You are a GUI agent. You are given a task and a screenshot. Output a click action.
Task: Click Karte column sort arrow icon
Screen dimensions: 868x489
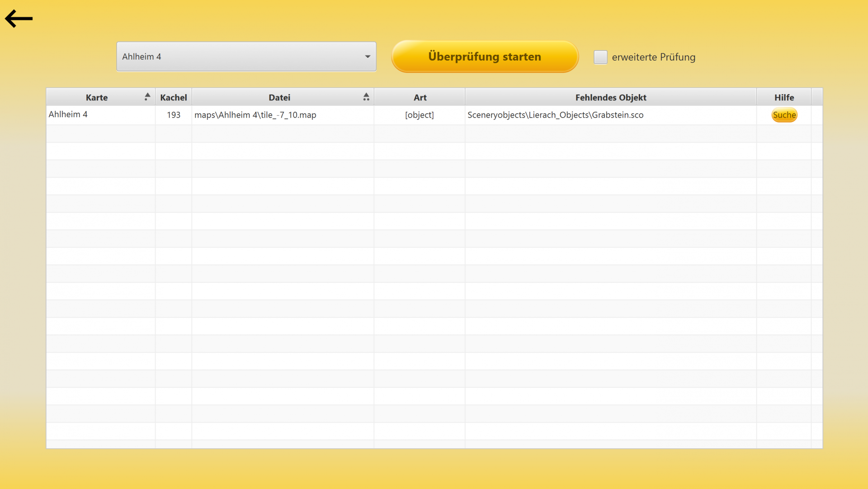(x=147, y=97)
